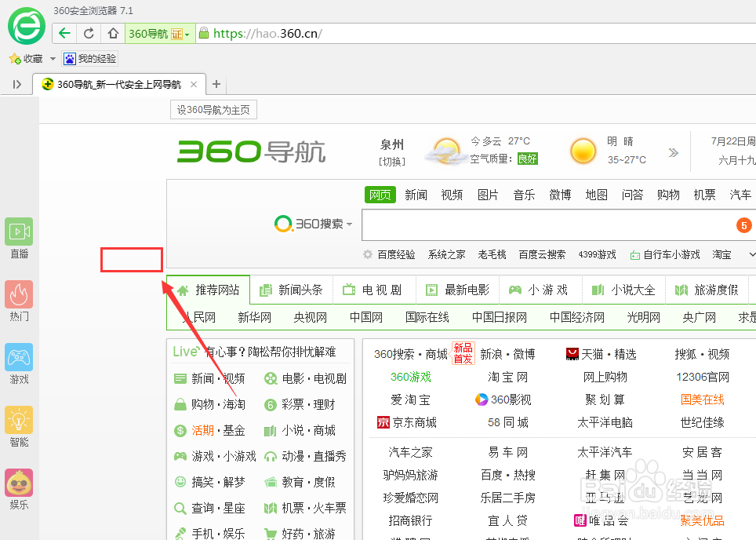The width and height of the screenshot is (756, 540).
Task: Reload the page with the refresh icon
Action: tap(89, 33)
